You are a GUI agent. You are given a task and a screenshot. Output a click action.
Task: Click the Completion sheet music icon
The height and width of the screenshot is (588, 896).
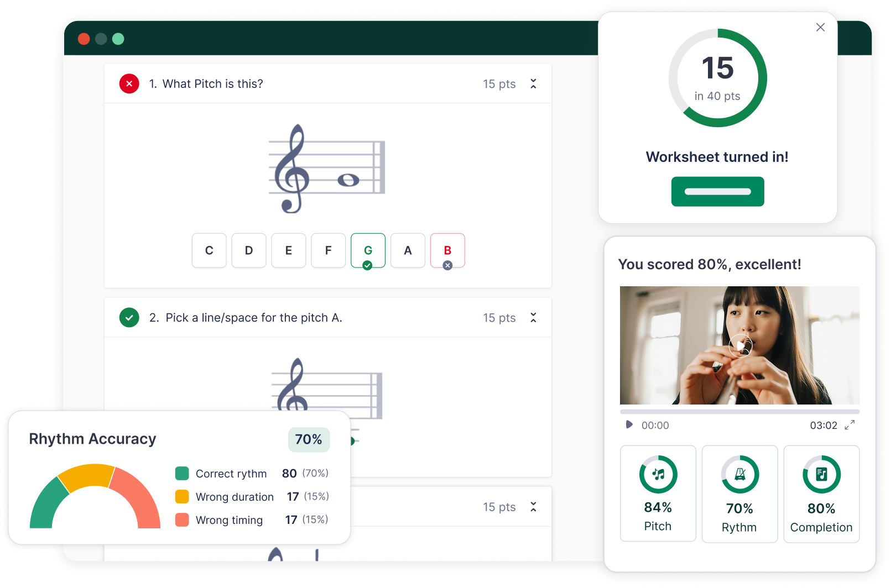point(821,474)
